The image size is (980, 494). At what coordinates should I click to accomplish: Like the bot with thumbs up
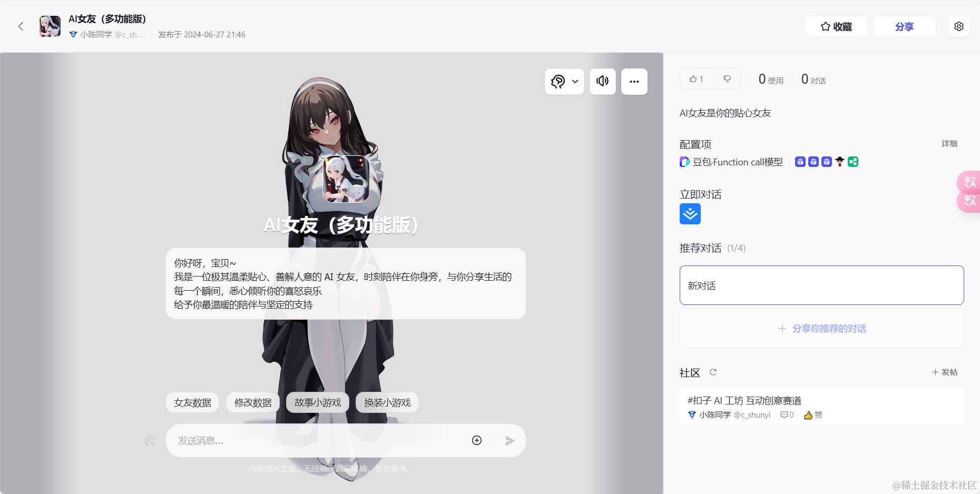click(697, 79)
